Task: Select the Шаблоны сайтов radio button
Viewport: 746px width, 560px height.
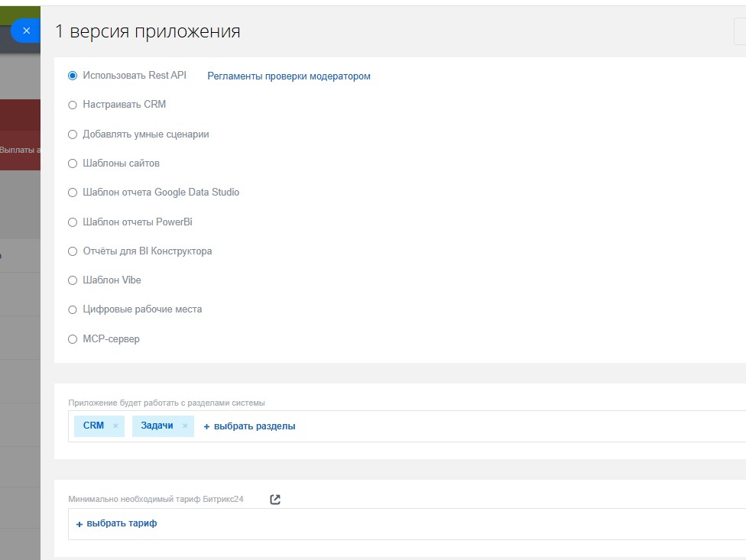Action: coord(73,163)
